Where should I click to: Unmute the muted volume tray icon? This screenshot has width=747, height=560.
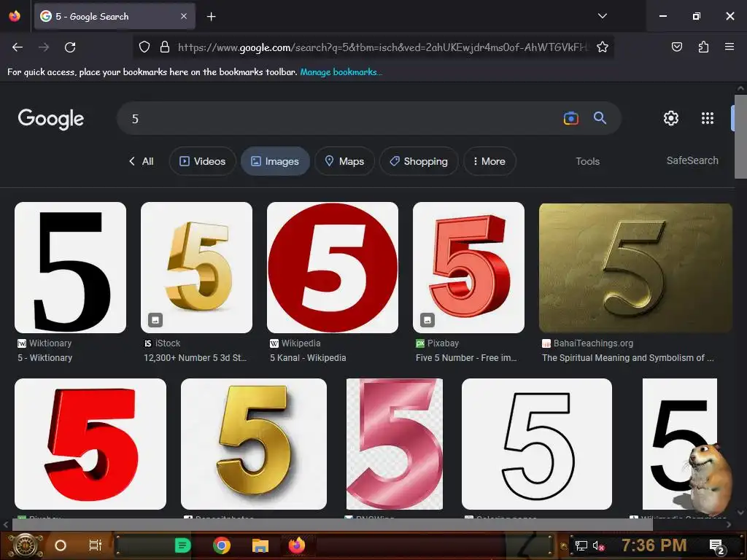click(598, 545)
